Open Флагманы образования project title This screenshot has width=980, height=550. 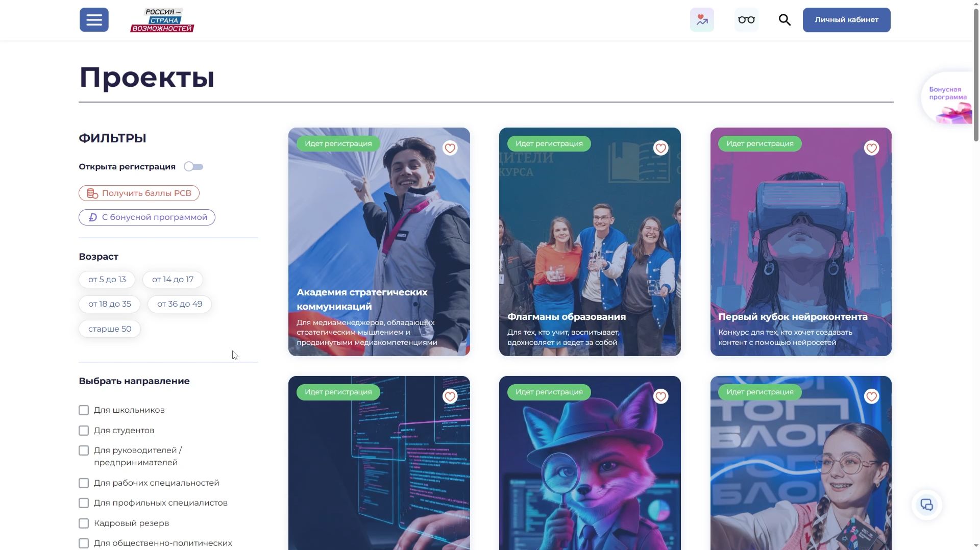[x=567, y=317]
